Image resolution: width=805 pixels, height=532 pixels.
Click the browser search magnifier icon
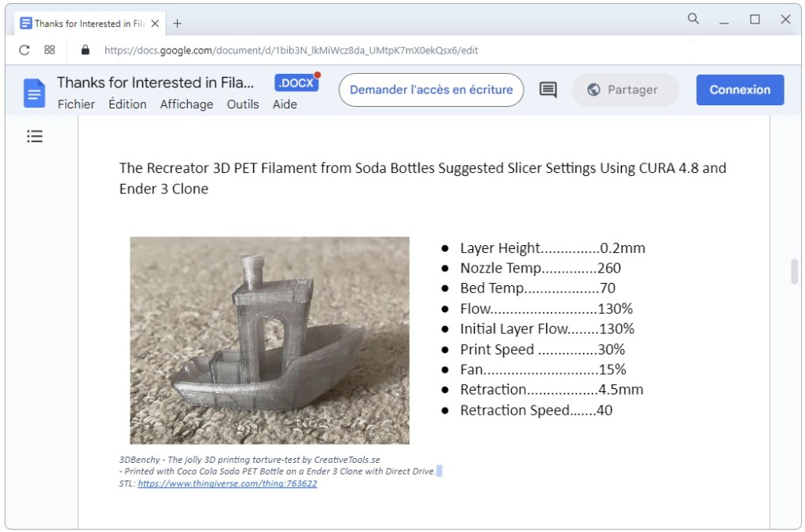coord(693,19)
